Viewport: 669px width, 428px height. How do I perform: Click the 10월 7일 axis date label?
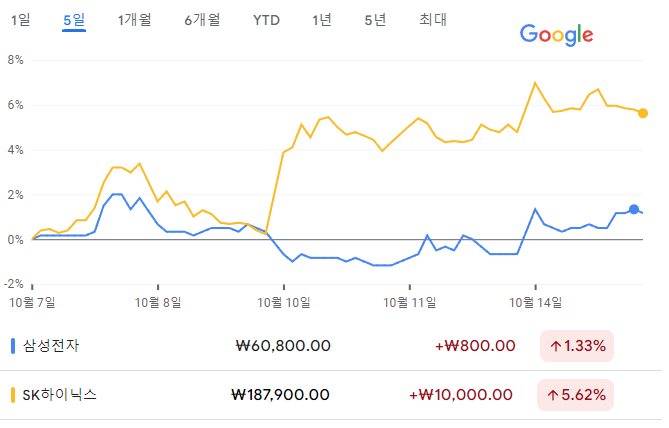32,303
